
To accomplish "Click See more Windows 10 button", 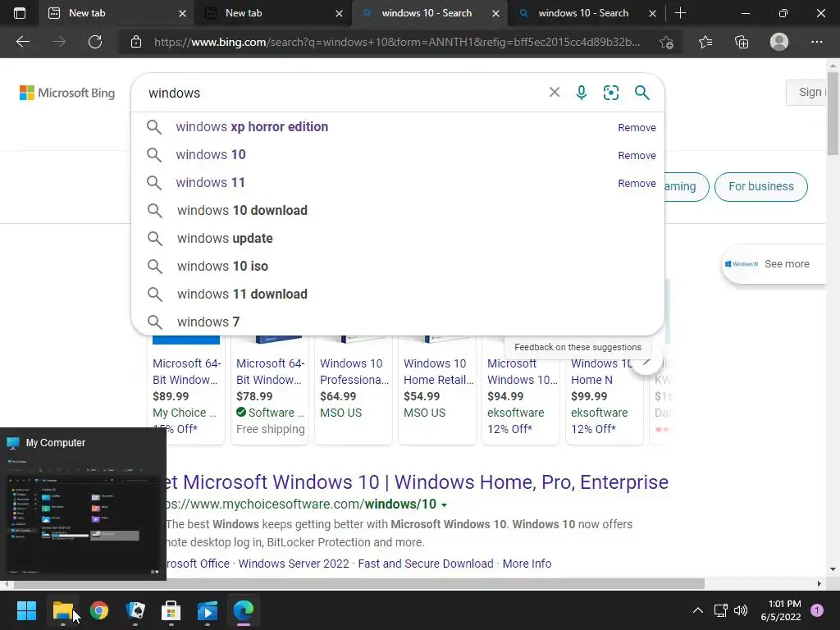I will (774, 264).
